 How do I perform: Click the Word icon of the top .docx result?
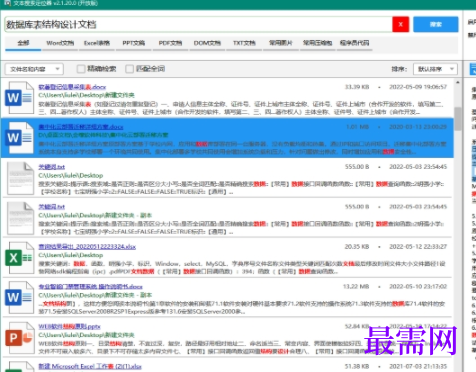tap(20, 98)
